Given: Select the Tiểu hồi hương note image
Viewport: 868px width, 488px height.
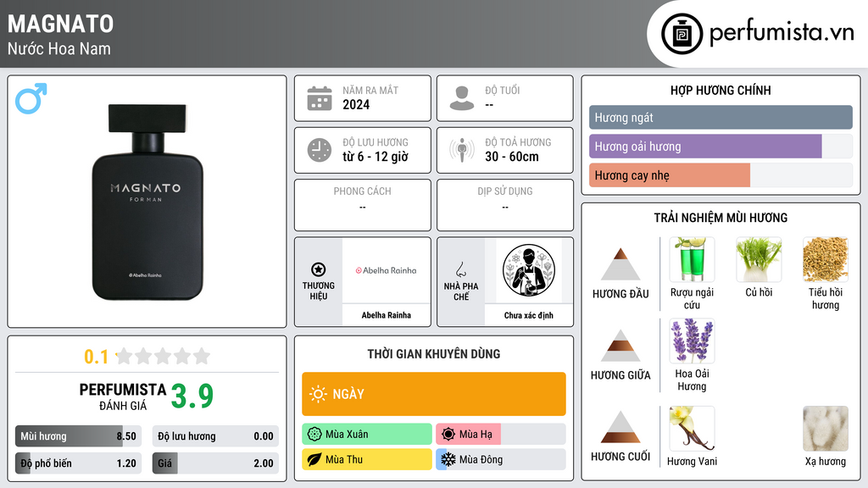Looking at the screenshot, I should (x=826, y=259).
